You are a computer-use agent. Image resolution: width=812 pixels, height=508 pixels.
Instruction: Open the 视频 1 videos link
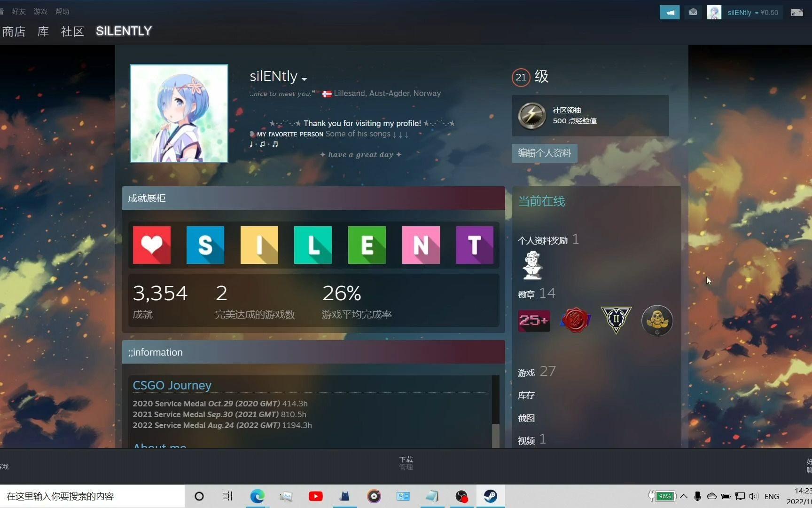(x=532, y=440)
